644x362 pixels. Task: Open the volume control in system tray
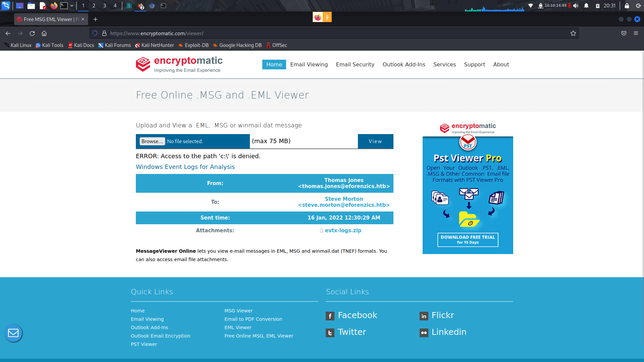pos(576,6)
